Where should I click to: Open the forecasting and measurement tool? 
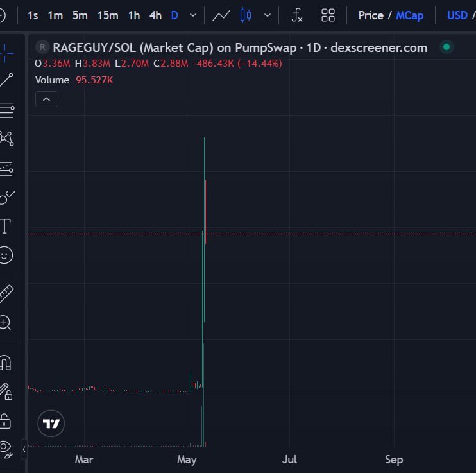(x=6, y=168)
